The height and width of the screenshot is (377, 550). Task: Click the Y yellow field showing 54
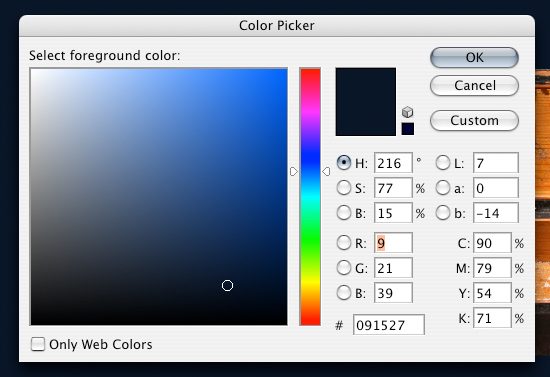(492, 293)
